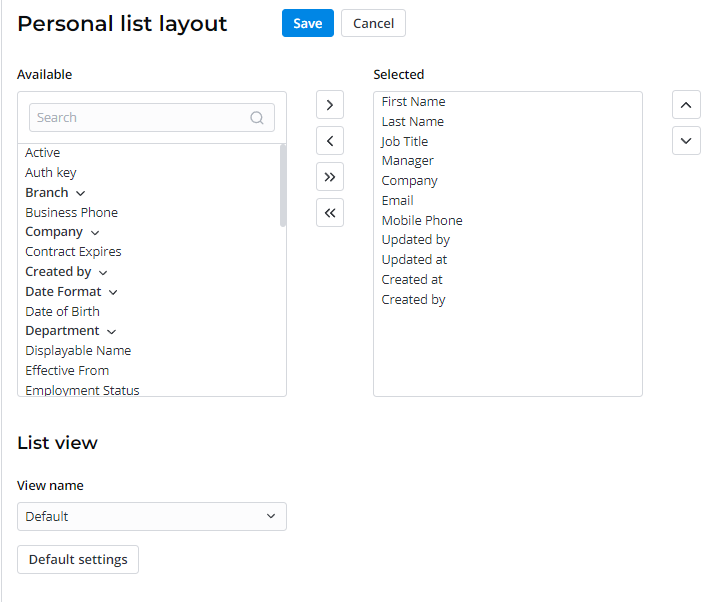Click the move left single arrow button
Screen dimensions: 723x602
(x=329, y=141)
